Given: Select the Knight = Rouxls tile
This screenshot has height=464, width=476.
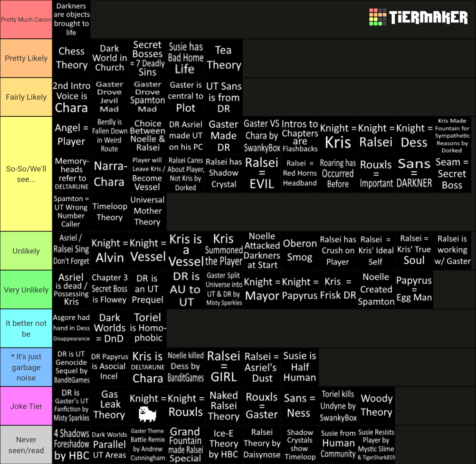Looking at the screenshot, I should pos(185,406).
